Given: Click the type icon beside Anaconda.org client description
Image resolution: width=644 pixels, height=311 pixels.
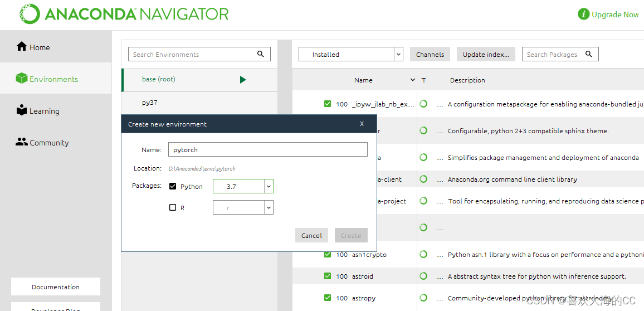Looking at the screenshot, I should tap(423, 179).
